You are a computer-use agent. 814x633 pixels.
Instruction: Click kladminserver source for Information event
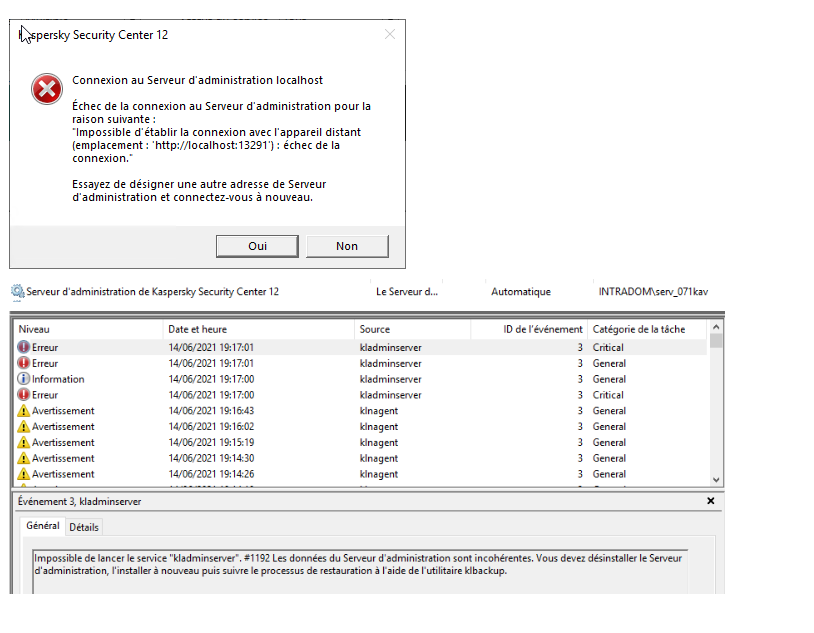point(390,379)
